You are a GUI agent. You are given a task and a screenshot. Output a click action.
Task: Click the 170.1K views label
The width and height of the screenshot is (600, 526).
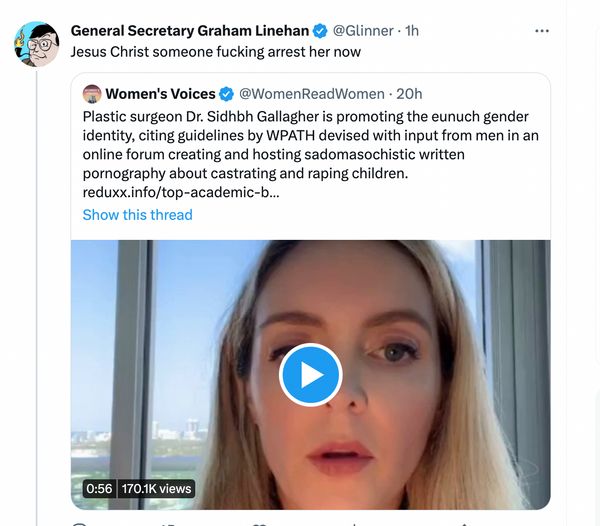click(156, 489)
